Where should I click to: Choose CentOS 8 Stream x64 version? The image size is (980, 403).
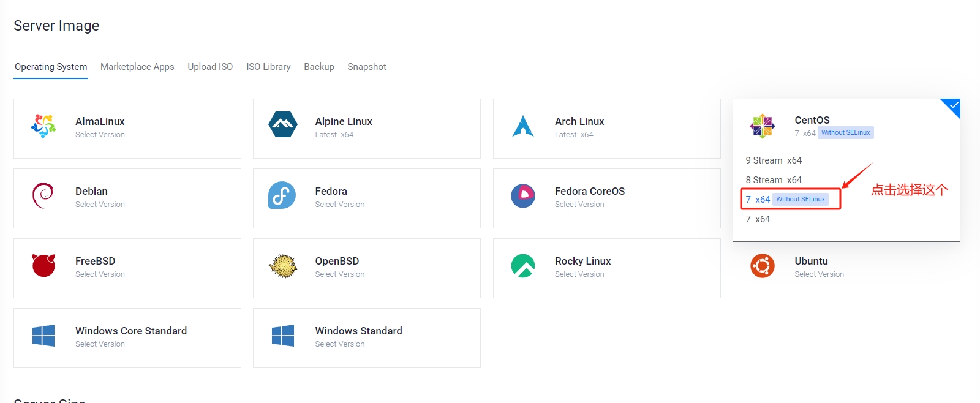click(x=774, y=180)
